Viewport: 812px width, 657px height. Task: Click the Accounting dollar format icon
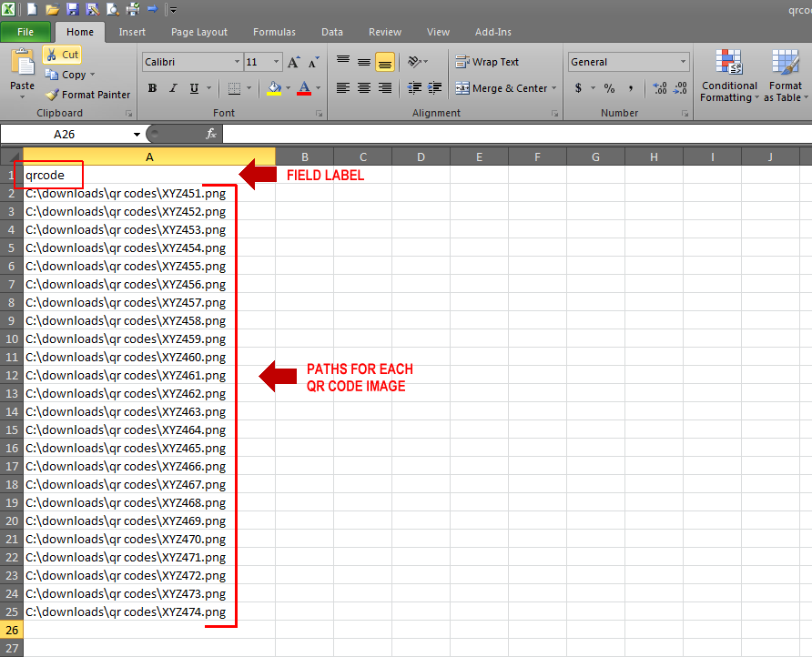[x=578, y=88]
